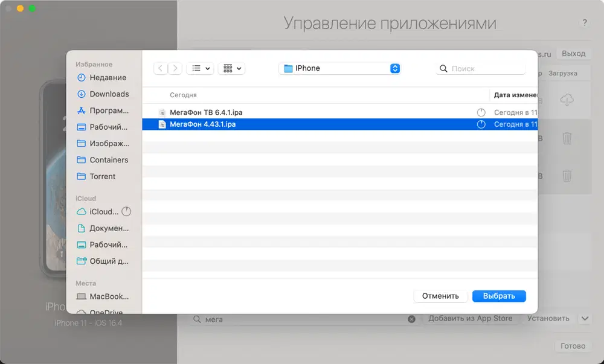
Task: Expand the arrow next to Установить
Action: [585, 319]
